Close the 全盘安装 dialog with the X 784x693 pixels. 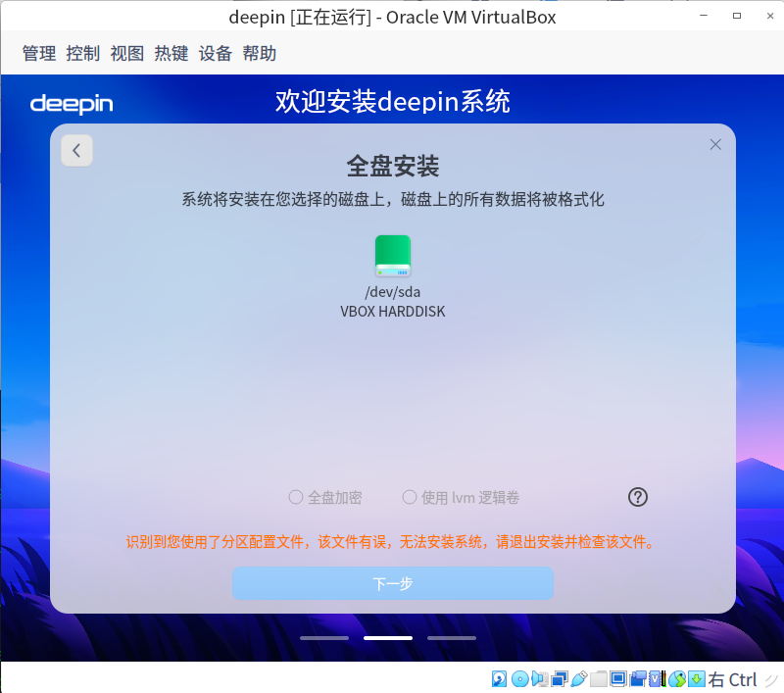click(714, 144)
